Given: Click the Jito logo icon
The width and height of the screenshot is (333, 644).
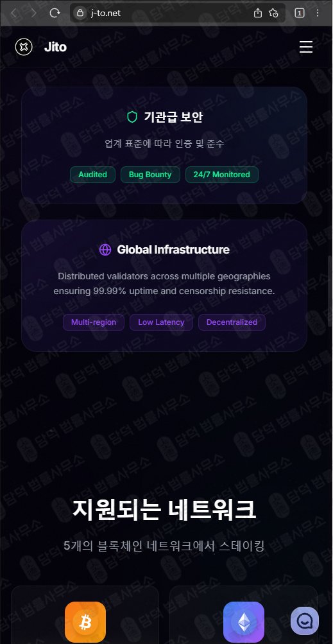Looking at the screenshot, I should [23, 47].
